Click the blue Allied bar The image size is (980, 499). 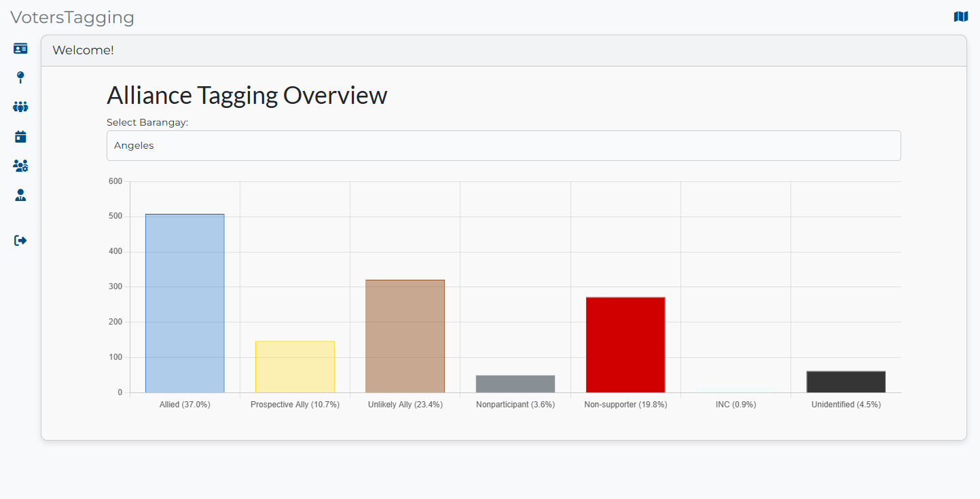click(185, 303)
